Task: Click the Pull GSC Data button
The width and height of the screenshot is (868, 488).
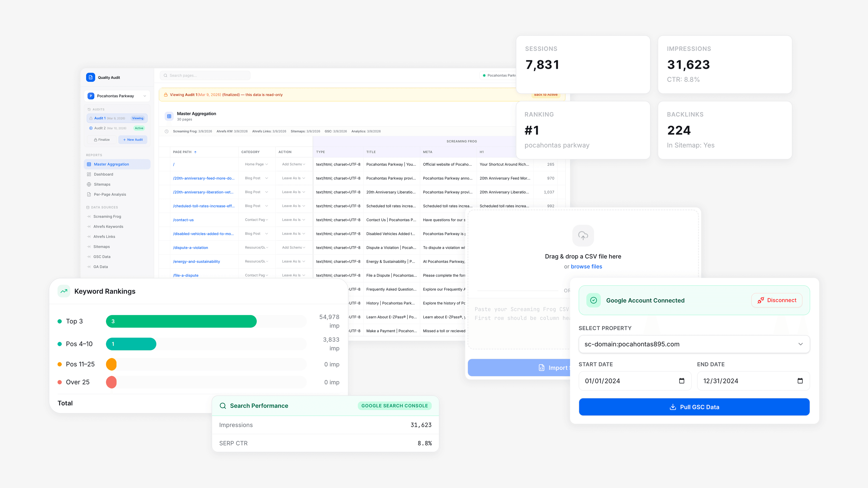Action: click(694, 407)
